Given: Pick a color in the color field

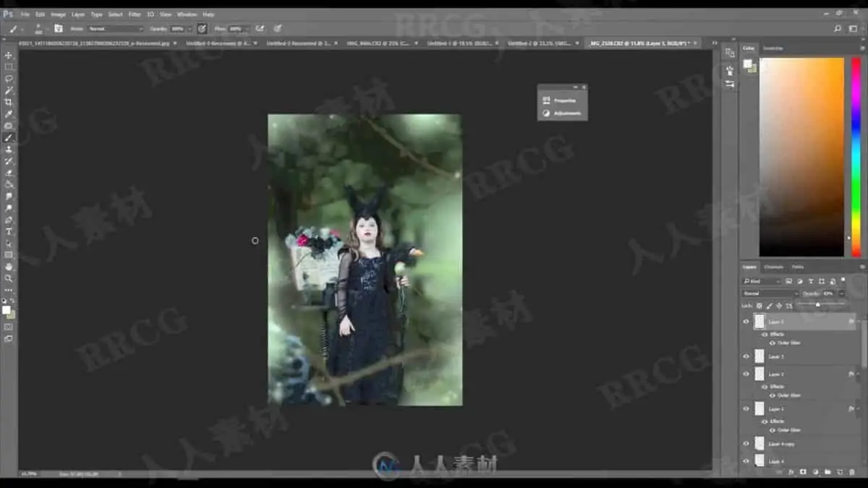Looking at the screenshot, I should (x=801, y=157).
